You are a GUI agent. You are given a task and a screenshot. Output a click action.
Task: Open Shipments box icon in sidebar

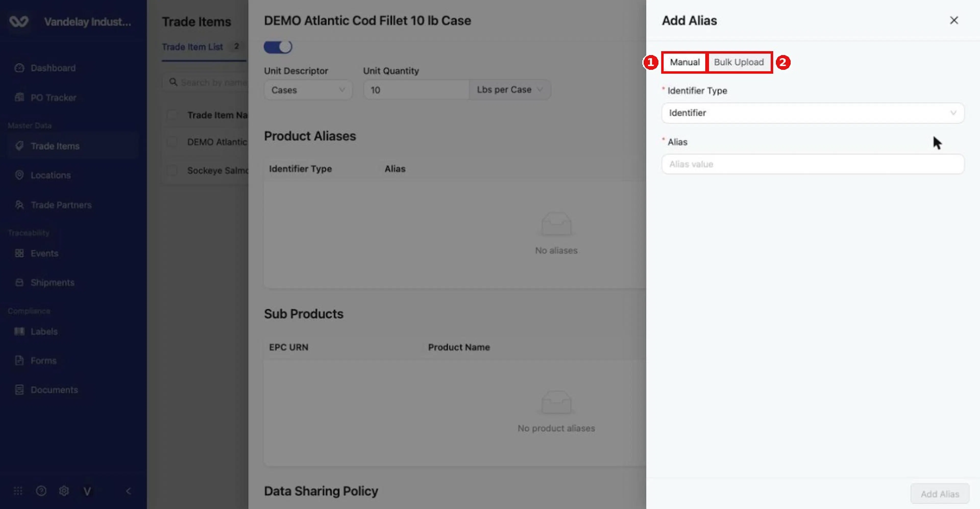pyautogui.click(x=19, y=282)
